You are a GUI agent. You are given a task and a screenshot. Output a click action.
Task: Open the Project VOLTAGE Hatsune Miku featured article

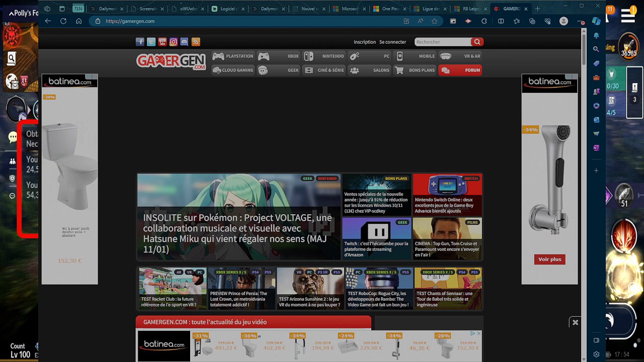tap(239, 217)
